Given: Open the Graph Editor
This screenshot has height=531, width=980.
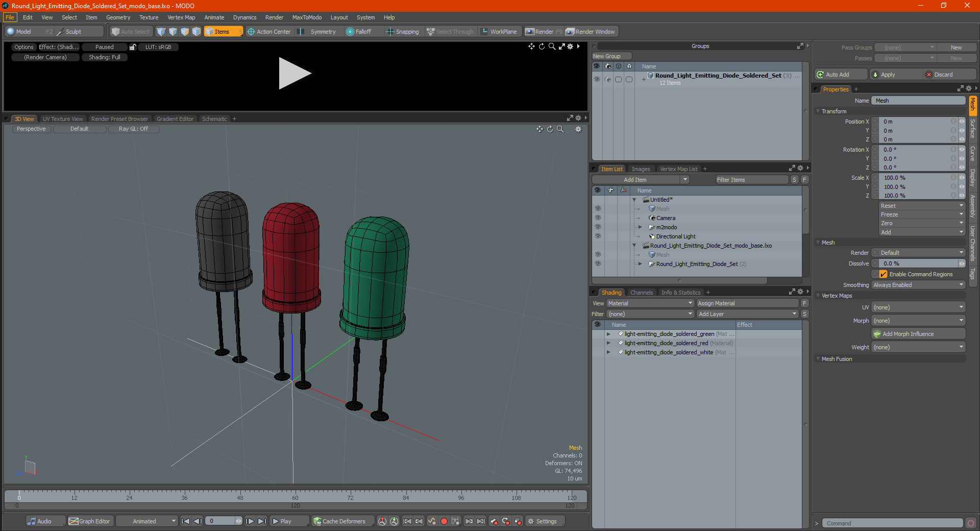Looking at the screenshot, I should pos(89,521).
